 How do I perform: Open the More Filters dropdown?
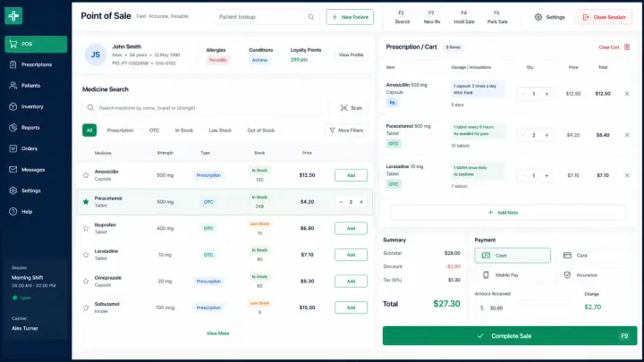[346, 130]
